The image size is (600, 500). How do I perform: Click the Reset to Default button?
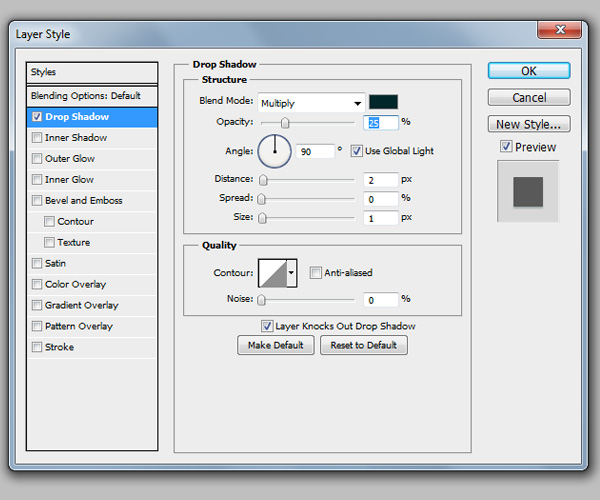tap(364, 345)
